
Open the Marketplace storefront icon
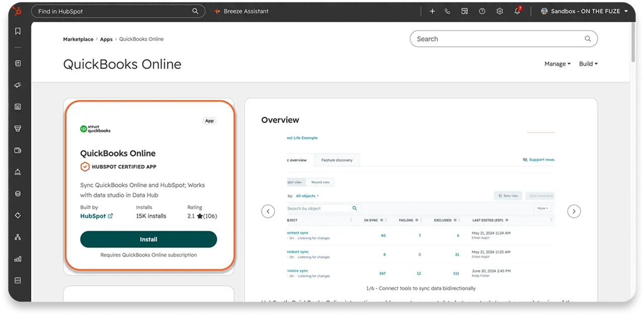tap(465, 11)
